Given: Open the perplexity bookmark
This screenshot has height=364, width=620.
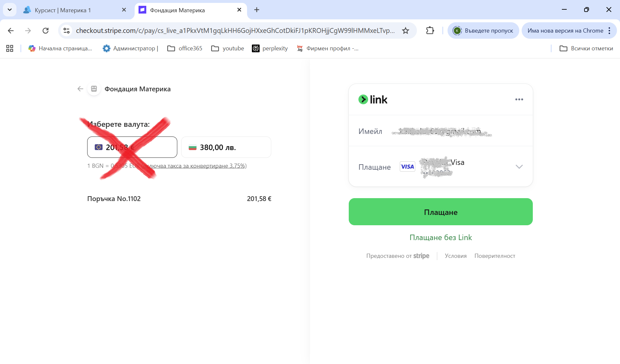Looking at the screenshot, I should [x=270, y=48].
